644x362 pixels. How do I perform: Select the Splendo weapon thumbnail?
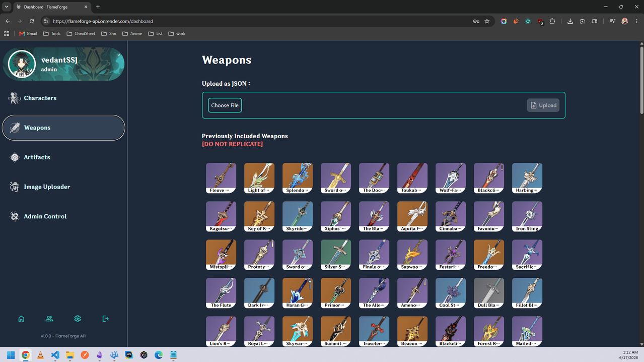point(298,178)
